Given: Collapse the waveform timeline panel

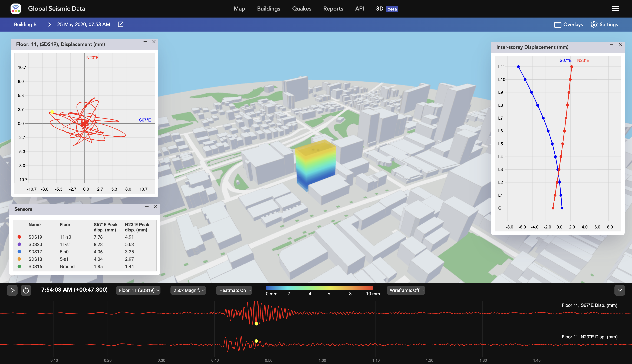Looking at the screenshot, I should [620, 290].
